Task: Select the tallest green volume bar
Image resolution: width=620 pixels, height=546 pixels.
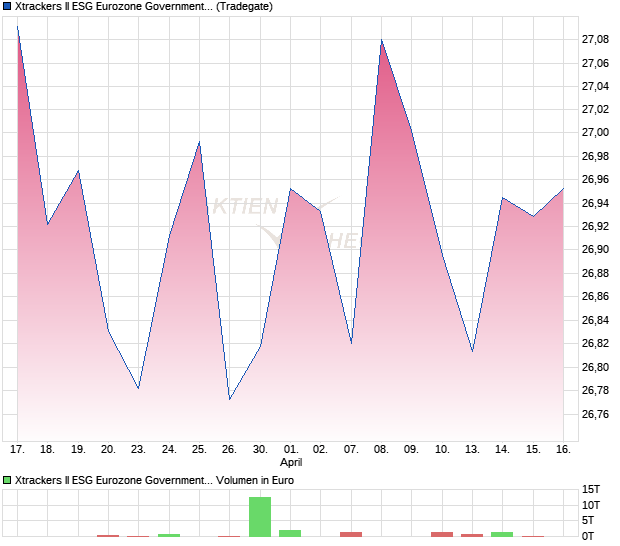Action: (x=260, y=517)
